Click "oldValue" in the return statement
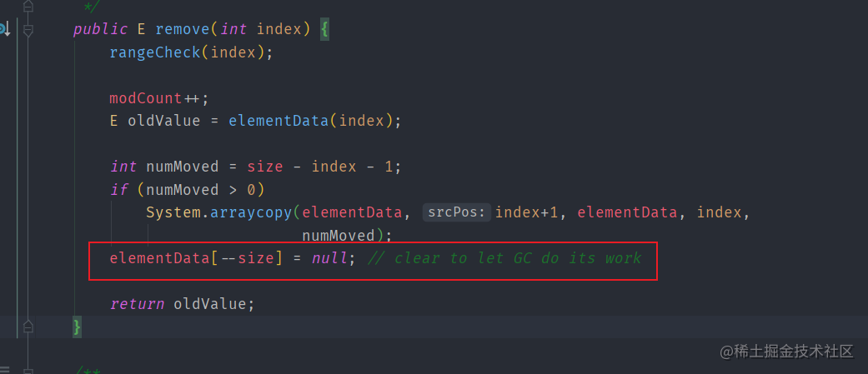 click(209, 304)
